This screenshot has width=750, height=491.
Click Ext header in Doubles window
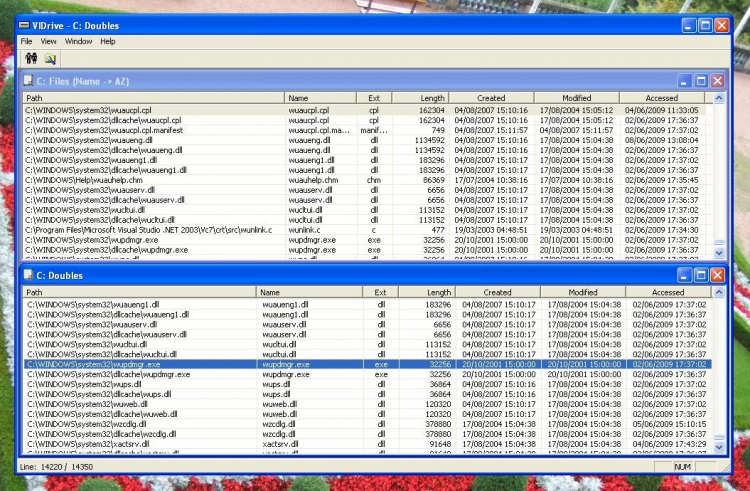pyautogui.click(x=380, y=292)
